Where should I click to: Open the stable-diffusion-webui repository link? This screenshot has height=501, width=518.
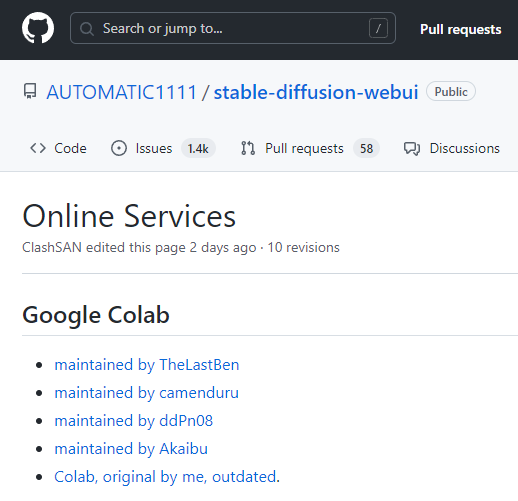[316, 92]
